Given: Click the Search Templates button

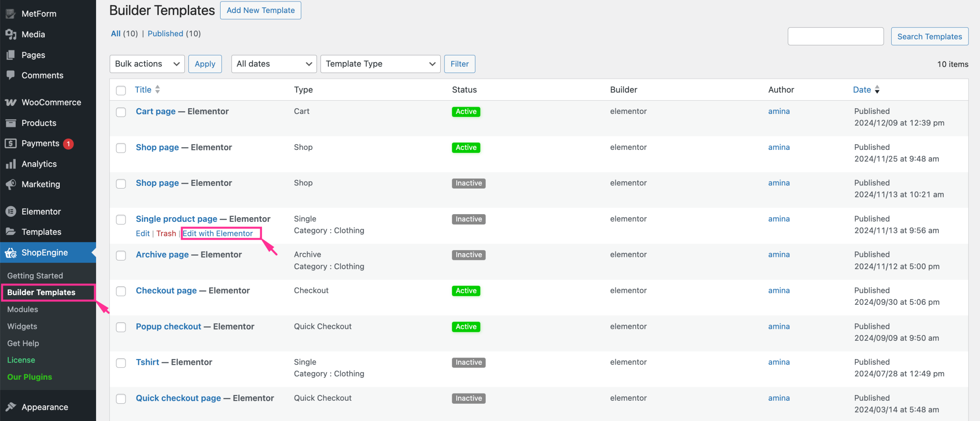Looking at the screenshot, I should [x=929, y=36].
